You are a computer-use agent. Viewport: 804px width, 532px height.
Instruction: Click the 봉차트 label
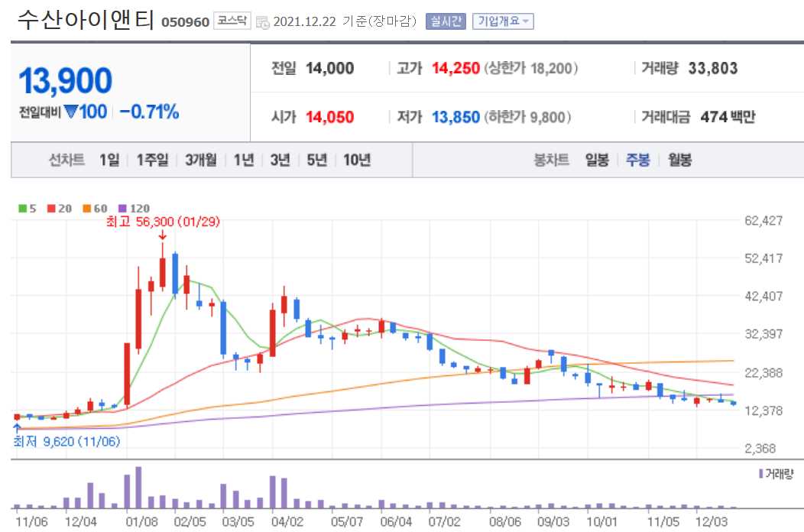click(551, 160)
